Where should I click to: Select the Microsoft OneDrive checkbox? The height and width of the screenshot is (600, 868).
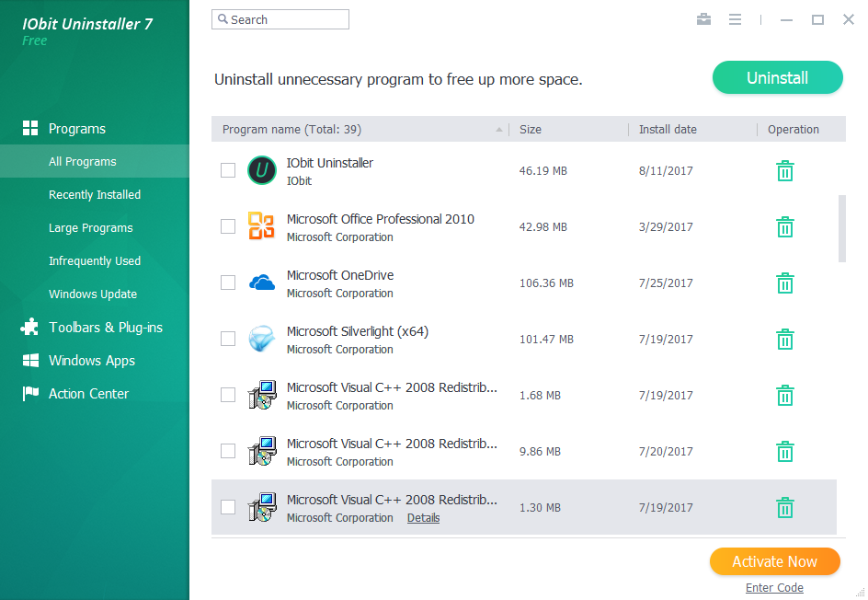(x=228, y=283)
